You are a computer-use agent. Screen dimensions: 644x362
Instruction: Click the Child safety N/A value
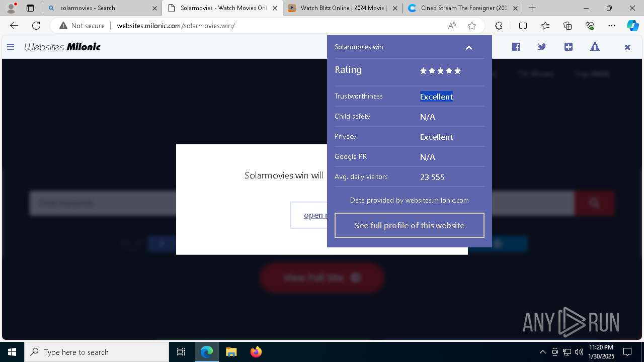click(x=428, y=117)
